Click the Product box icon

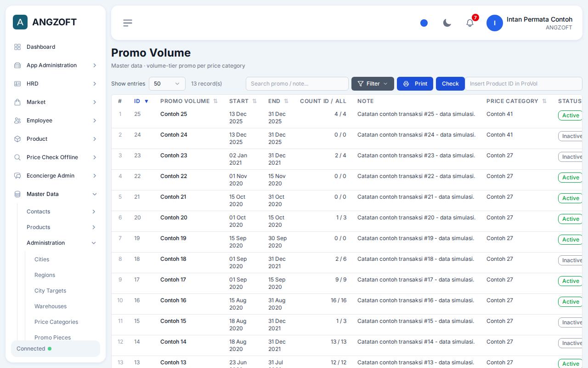tap(17, 139)
